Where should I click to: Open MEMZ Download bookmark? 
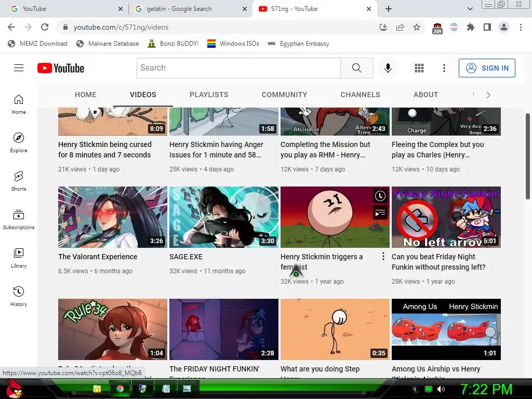click(x=37, y=44)
